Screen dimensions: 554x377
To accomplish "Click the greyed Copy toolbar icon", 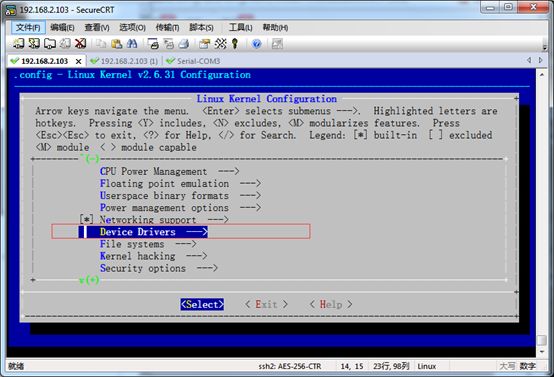I will click(x=101, y=43).
